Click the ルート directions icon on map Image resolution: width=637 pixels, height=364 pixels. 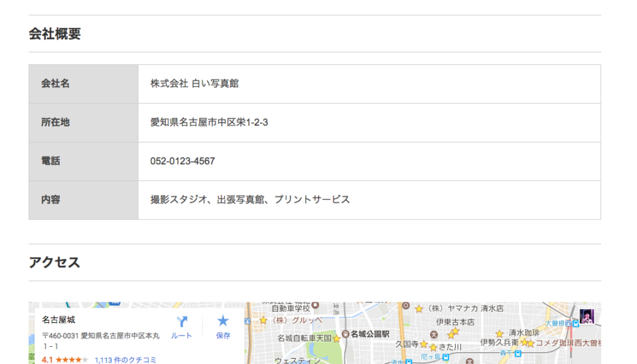click(181, 322)
